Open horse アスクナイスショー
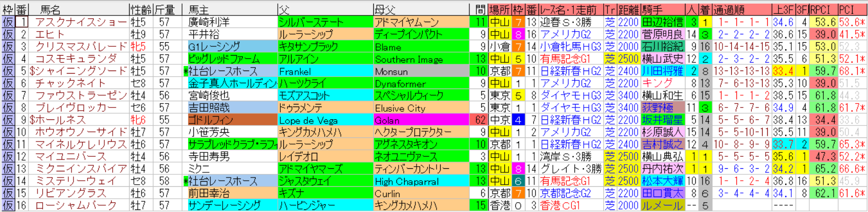This screenshot has width=868, height=212. [x=81, y=22]
